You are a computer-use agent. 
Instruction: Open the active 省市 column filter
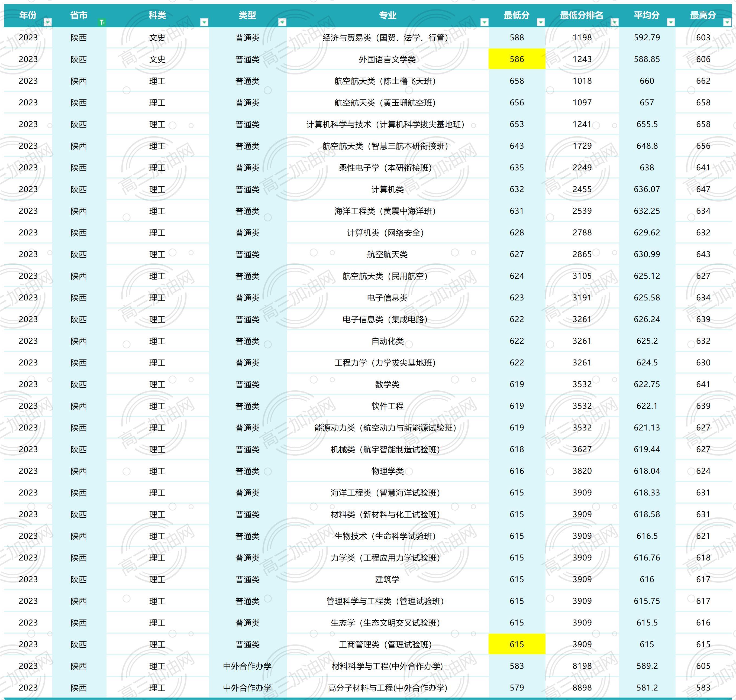point(102,22)
